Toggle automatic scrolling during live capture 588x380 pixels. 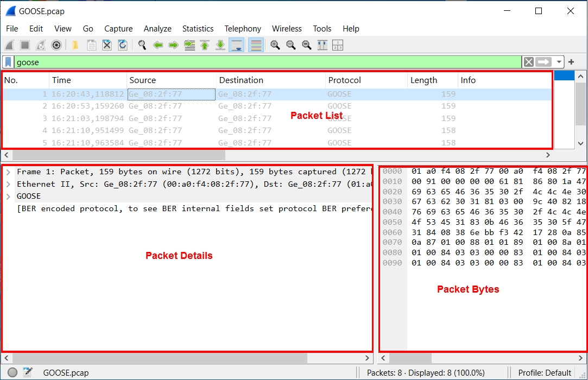pyautogui.click(x=237, y=45)
